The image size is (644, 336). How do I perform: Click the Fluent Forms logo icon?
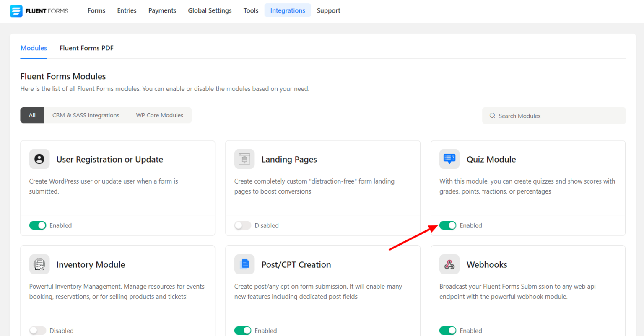[x=16, y=10]
